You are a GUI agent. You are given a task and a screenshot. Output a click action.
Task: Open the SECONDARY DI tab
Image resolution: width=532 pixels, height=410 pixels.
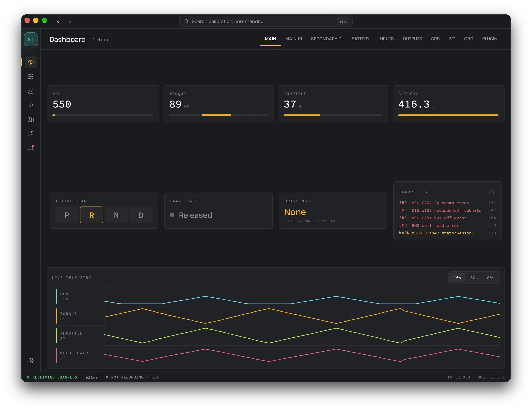tap(327, 39)
